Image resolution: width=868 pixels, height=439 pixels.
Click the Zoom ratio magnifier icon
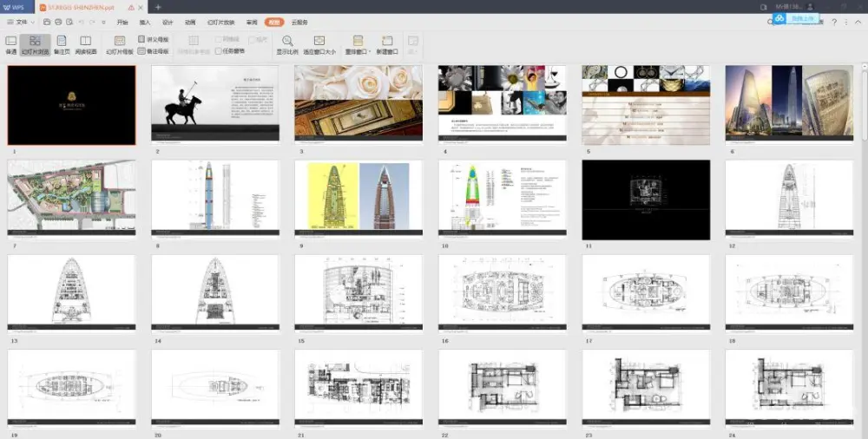click(287, 41)
